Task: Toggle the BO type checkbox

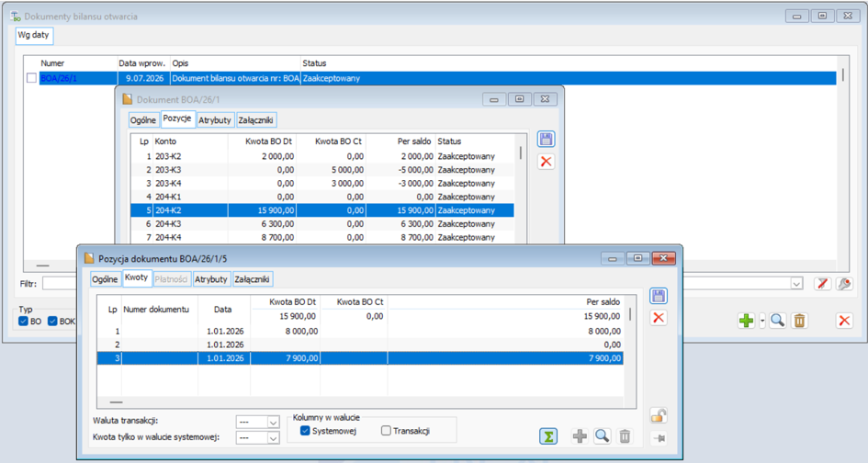Action: (23, 322)
